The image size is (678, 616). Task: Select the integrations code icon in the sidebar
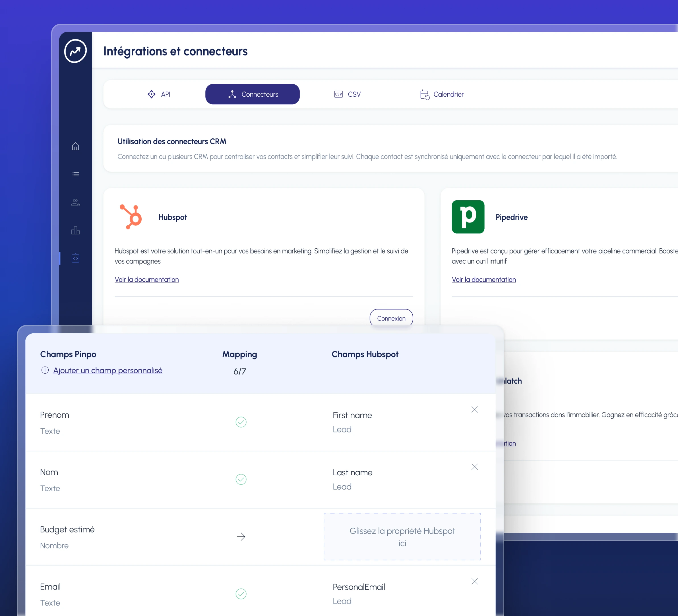point(75,258)
